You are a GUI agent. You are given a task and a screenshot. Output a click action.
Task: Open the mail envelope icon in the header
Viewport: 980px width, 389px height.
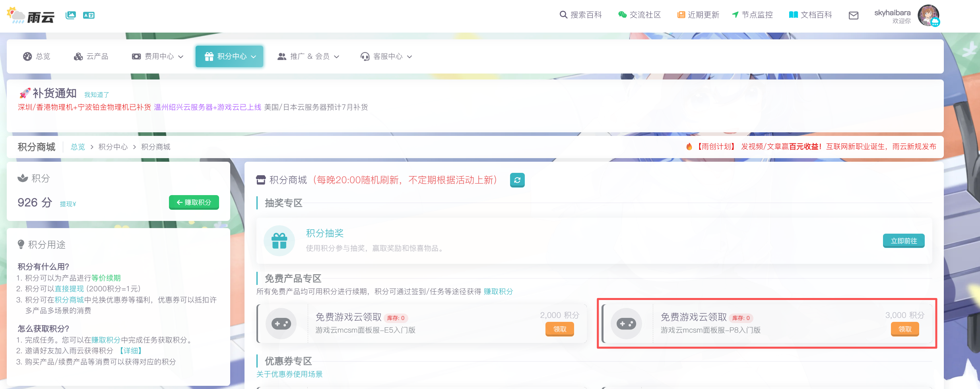[x=854, y=15]
